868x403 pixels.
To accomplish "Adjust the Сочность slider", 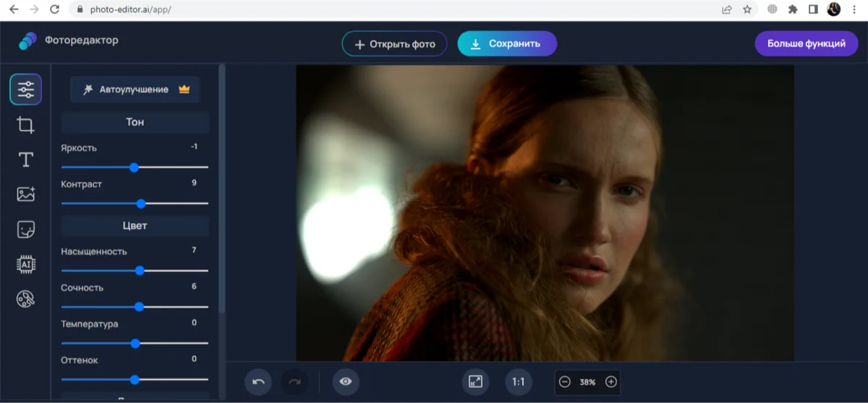I will [135, 307].
